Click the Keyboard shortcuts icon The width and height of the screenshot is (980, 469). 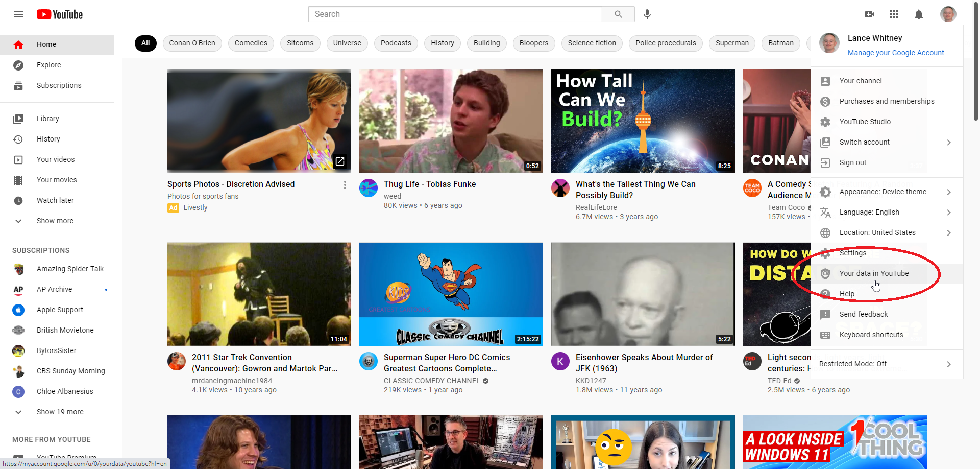coord(825,335)
